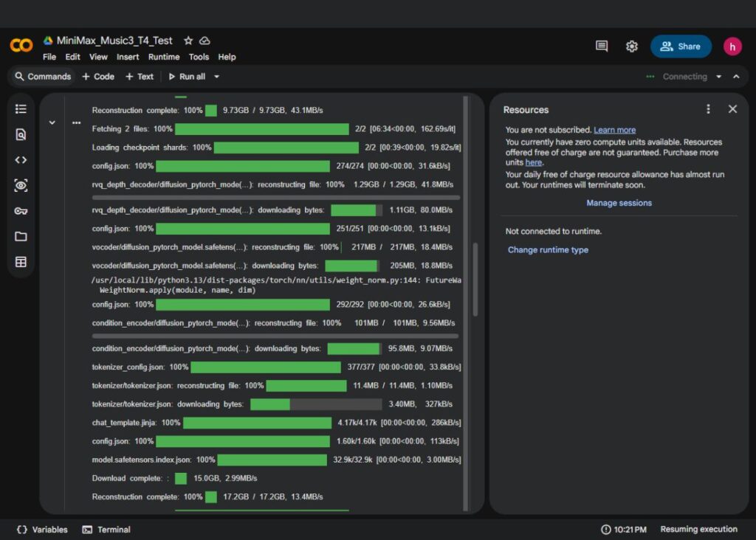Open the View menu
This screenshot has height=540, width=756.
(98, 57)
